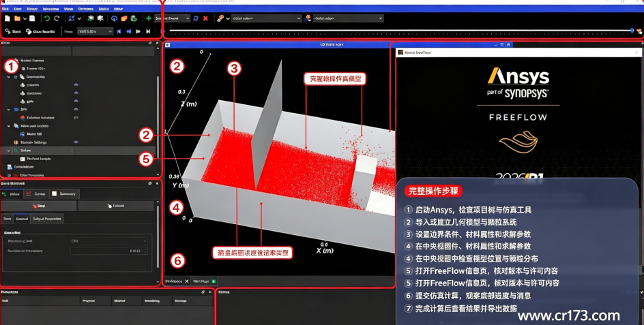
Task: Click the button right of Stop
Action: (x=116, y=206)
